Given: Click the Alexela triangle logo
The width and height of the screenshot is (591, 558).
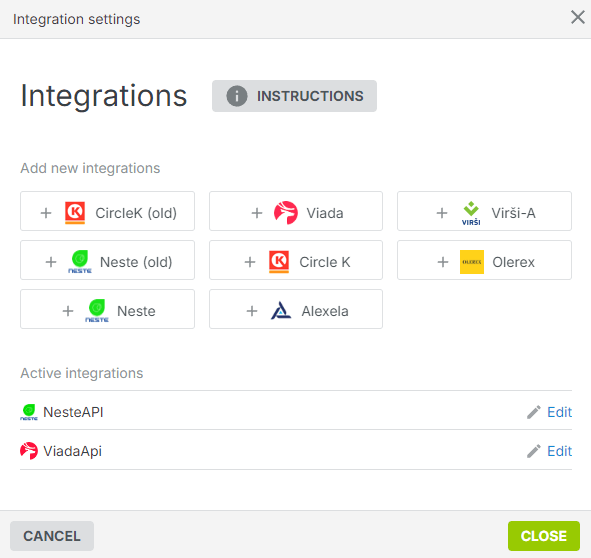Looking at the screenshot, I should click(281, 311).
